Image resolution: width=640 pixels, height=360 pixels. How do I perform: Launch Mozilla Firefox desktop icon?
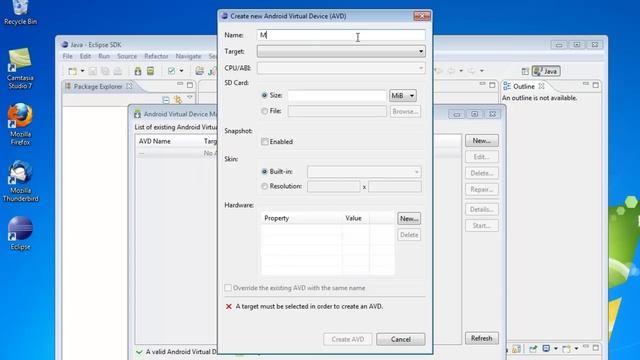(x=20, y=124)
